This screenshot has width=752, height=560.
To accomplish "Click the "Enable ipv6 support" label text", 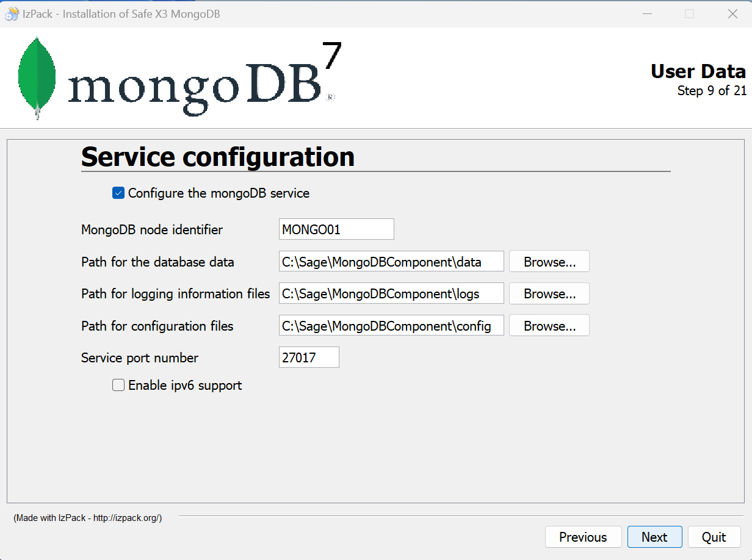I will pyautogui.click(x=185, y=386).
